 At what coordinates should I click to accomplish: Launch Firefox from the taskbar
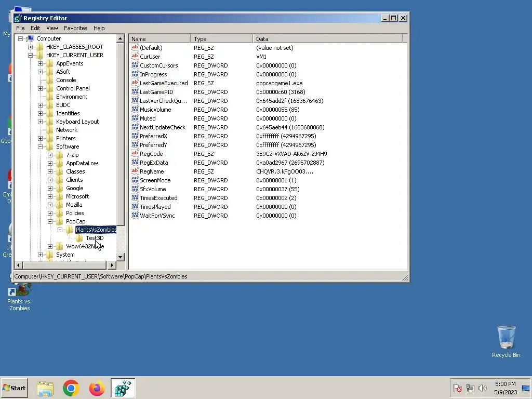point(97,389)
